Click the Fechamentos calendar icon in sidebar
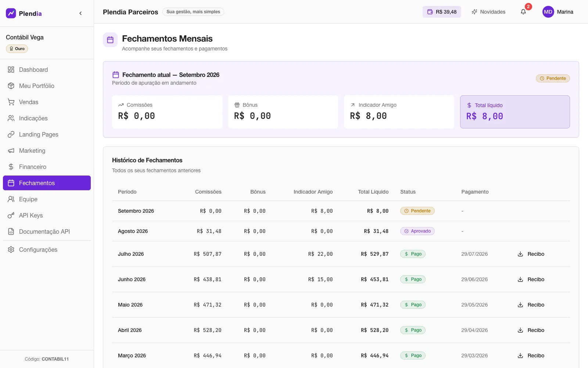 [11, 183]
